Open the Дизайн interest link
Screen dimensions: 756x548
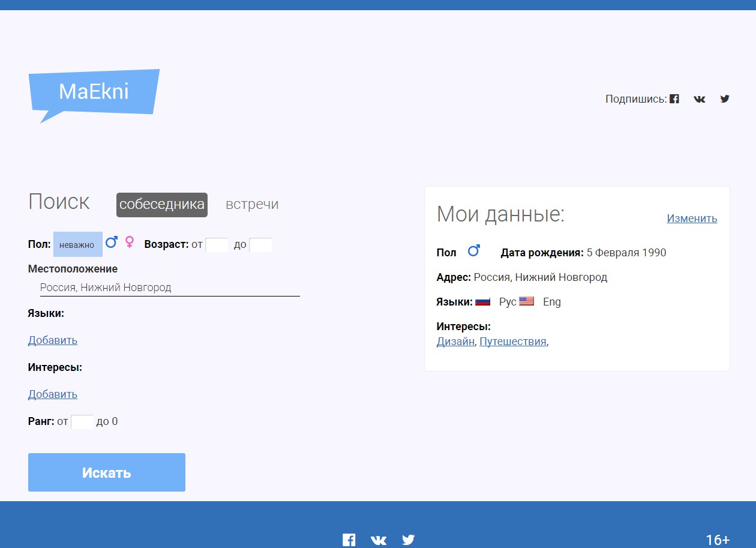coord(455,342)
